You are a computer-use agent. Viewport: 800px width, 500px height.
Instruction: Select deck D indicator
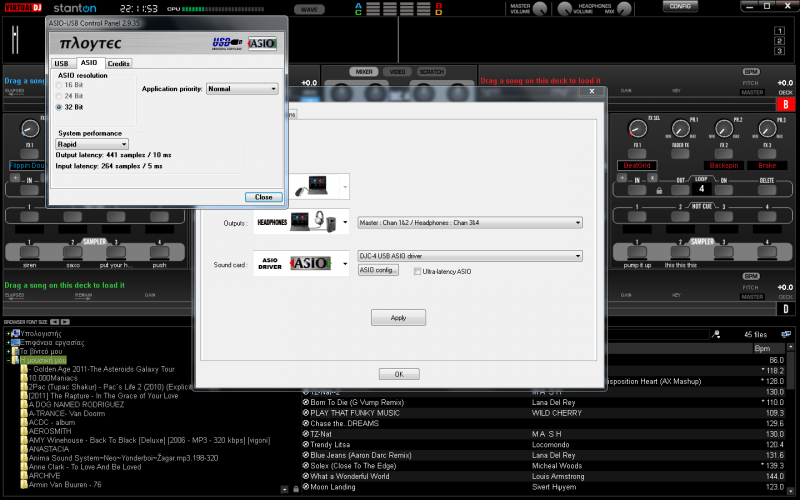pos(785,309)
